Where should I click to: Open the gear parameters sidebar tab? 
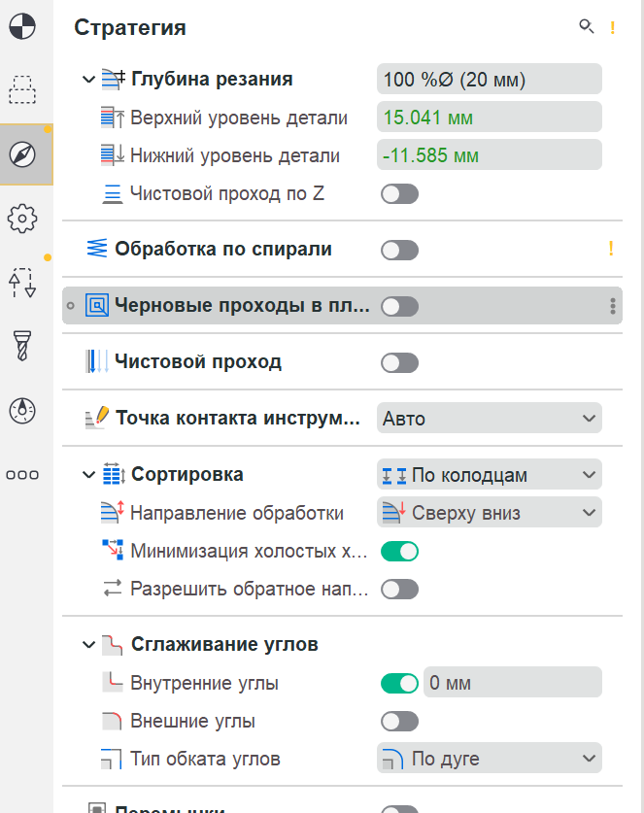(22, 219)
